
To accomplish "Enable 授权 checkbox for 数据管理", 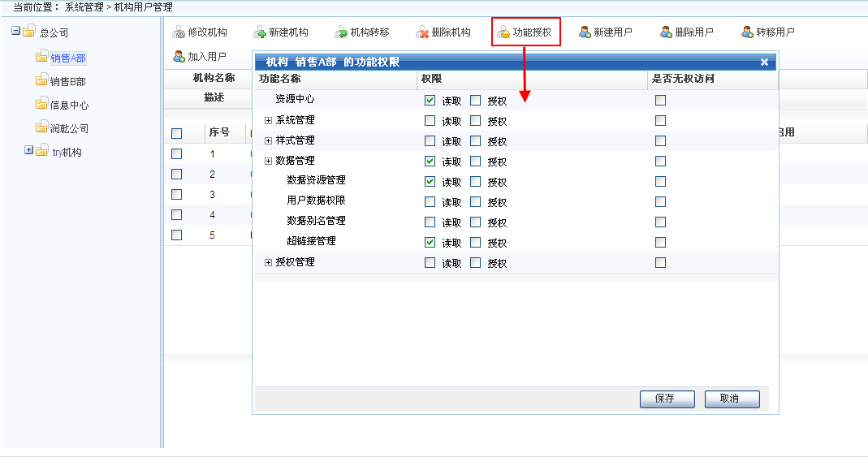I will tap(475, 162).
